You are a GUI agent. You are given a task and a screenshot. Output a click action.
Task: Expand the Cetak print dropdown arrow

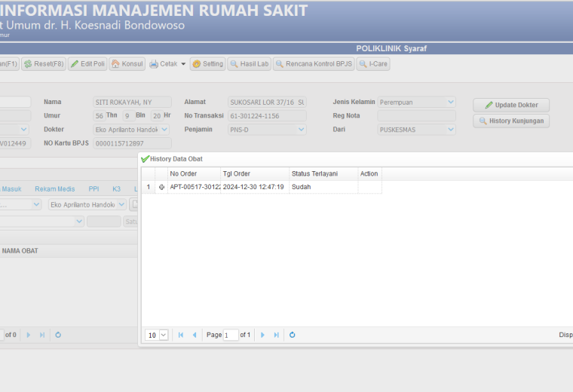click(183, 64)
